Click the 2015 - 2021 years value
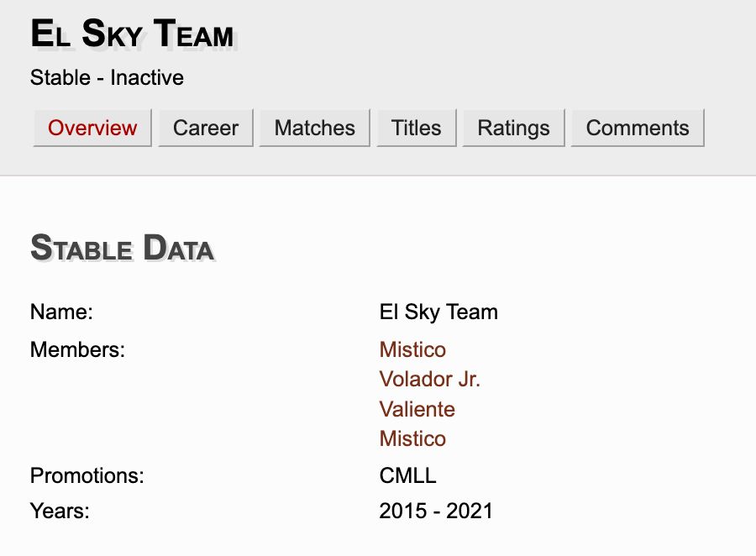The width and height of the screenshot is (756, 556). coord(436,511)
